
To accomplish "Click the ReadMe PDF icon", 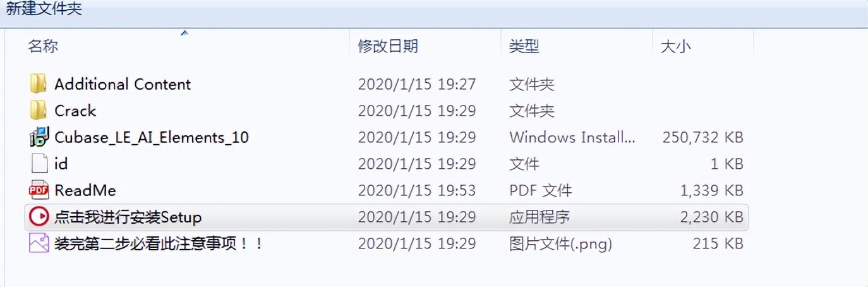I will pyautogui.click(x=39, y=190).
